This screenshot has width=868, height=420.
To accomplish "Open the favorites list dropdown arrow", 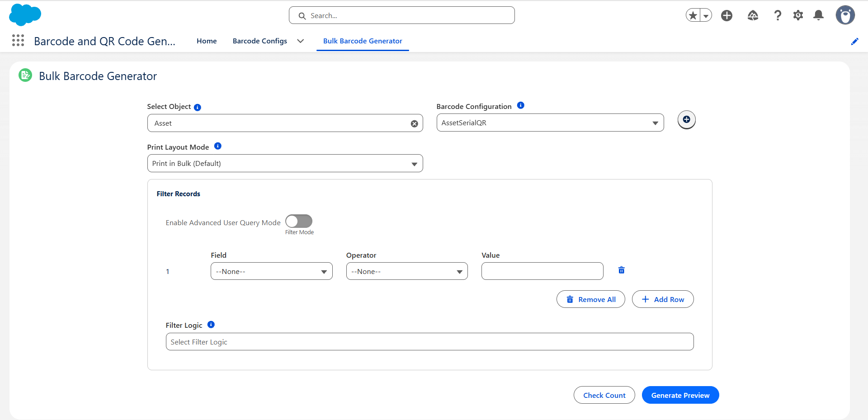I will coord(706,15).
